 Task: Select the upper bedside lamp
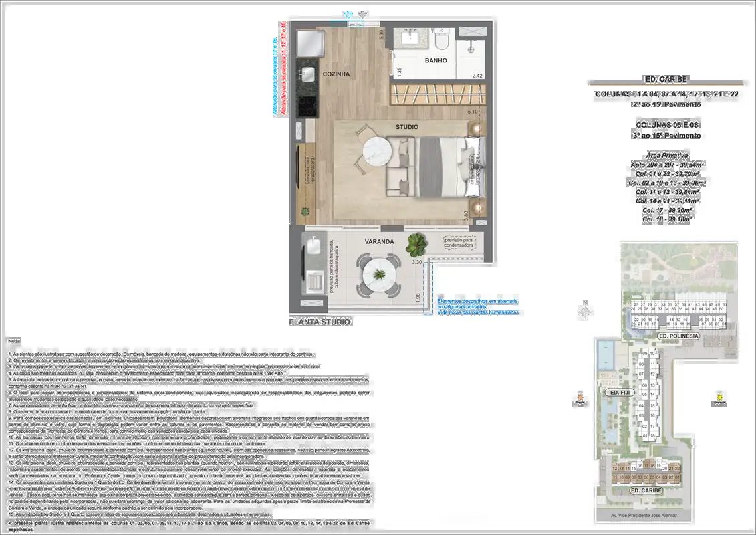pos(477,129)
